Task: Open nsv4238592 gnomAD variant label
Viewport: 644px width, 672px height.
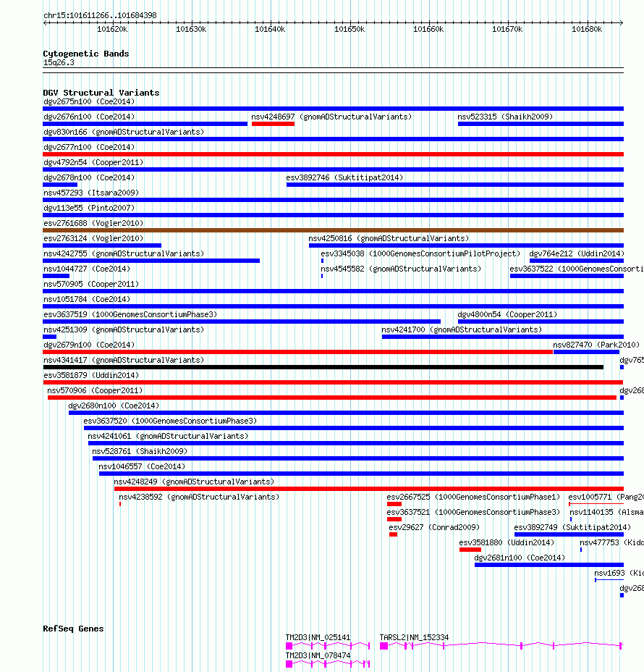Action: (199, 497)
